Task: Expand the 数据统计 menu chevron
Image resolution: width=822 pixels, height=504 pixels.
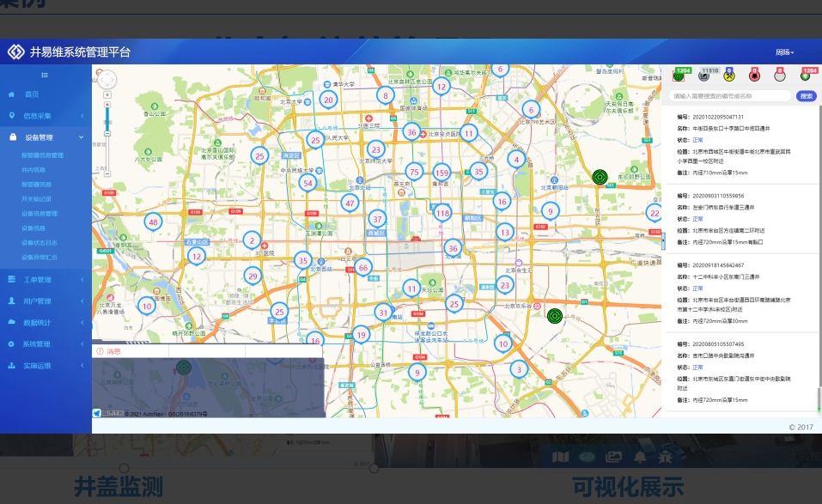Action: (x=82, y=322)
